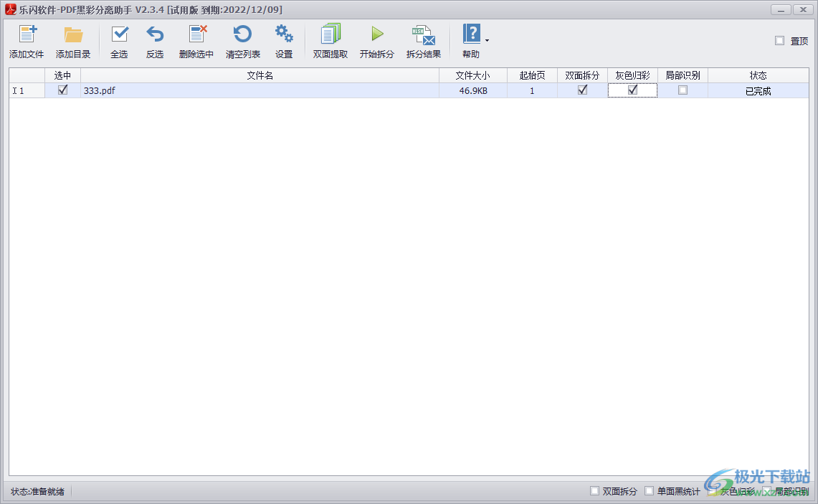This screenshot has width=818, height=504.
Task: Click the 灰色归彩 column header
Action: [632, 76]
